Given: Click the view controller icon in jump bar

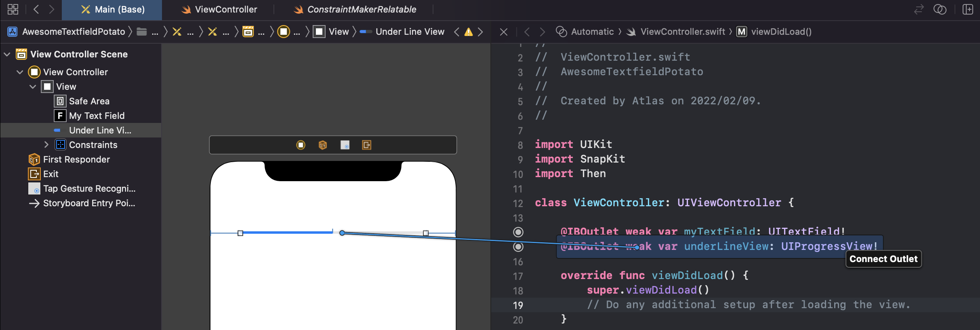Looking at the screenshot, I should tap(284, 32).
